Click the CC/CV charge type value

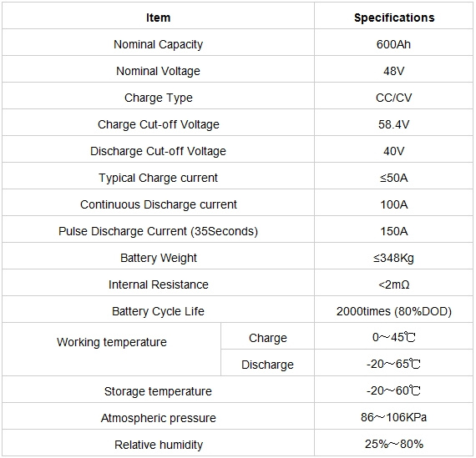click(x=393, y=98)
